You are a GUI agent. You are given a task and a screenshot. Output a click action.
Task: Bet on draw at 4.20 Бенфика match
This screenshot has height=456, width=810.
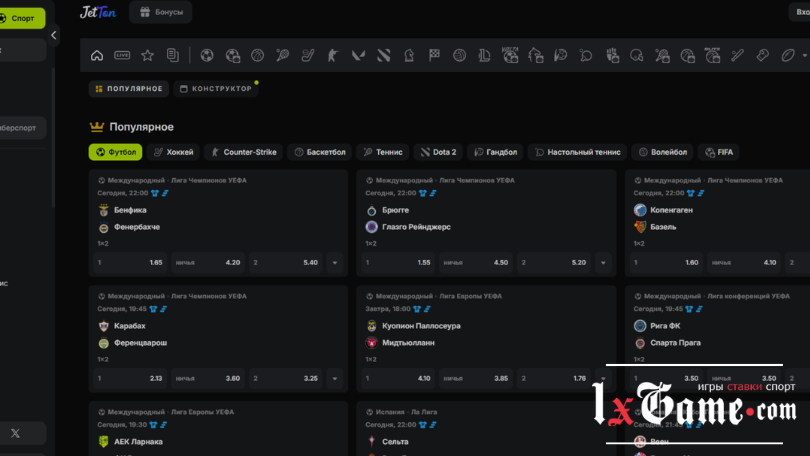click(x=208, y=262)
